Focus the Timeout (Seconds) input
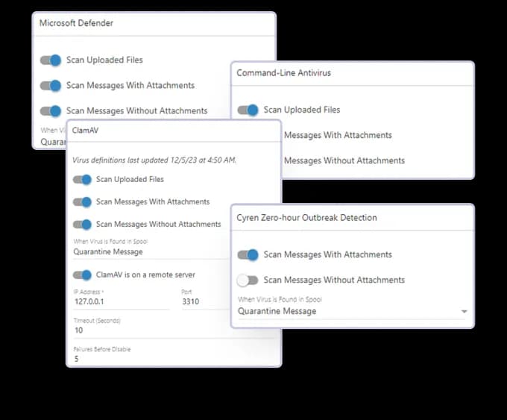This screenshot has height=420, width=507. pyautogui.click(x=171, y=330)
